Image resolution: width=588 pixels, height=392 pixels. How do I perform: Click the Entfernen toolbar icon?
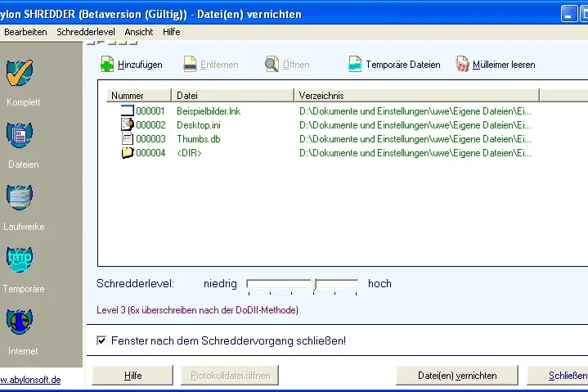[190, 64]
